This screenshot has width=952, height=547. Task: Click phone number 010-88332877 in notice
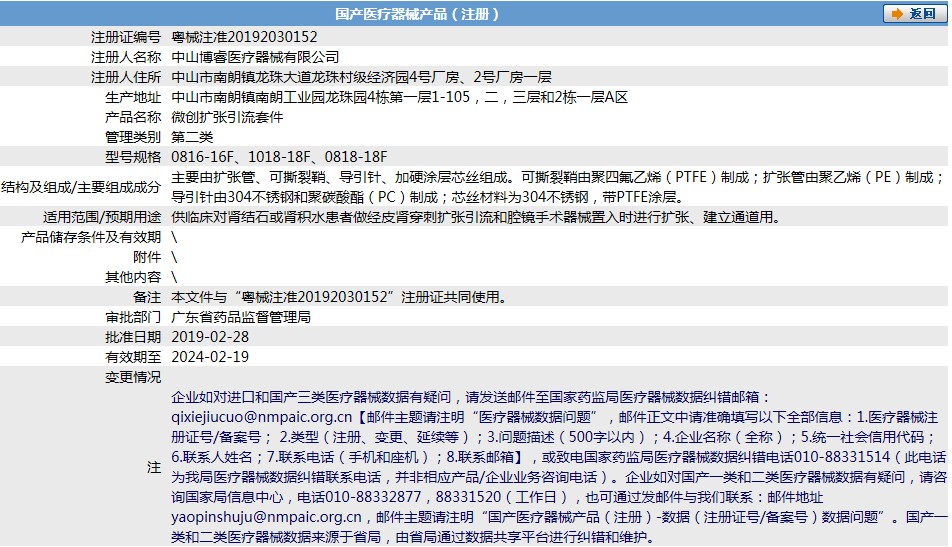pos(373,497)
